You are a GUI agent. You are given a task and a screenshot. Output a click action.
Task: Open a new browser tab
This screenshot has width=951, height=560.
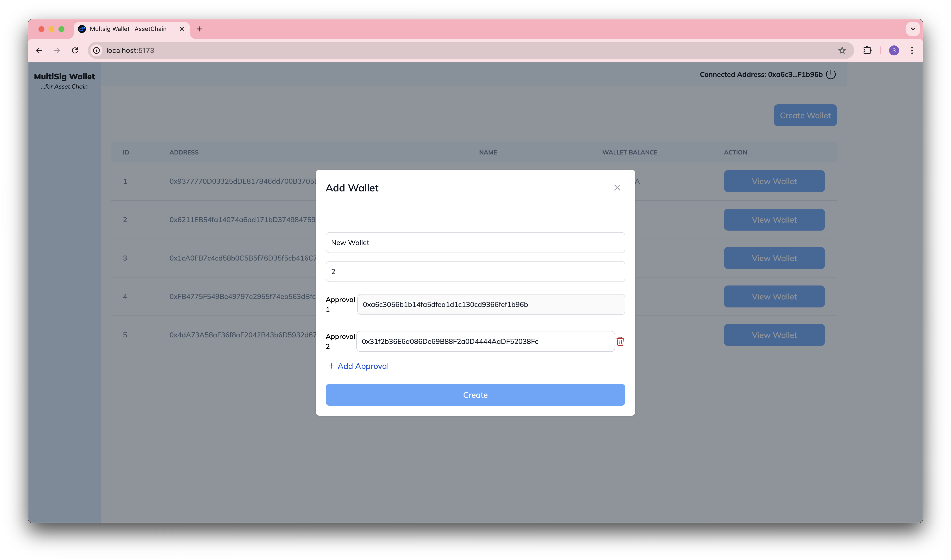coord(200,29)
